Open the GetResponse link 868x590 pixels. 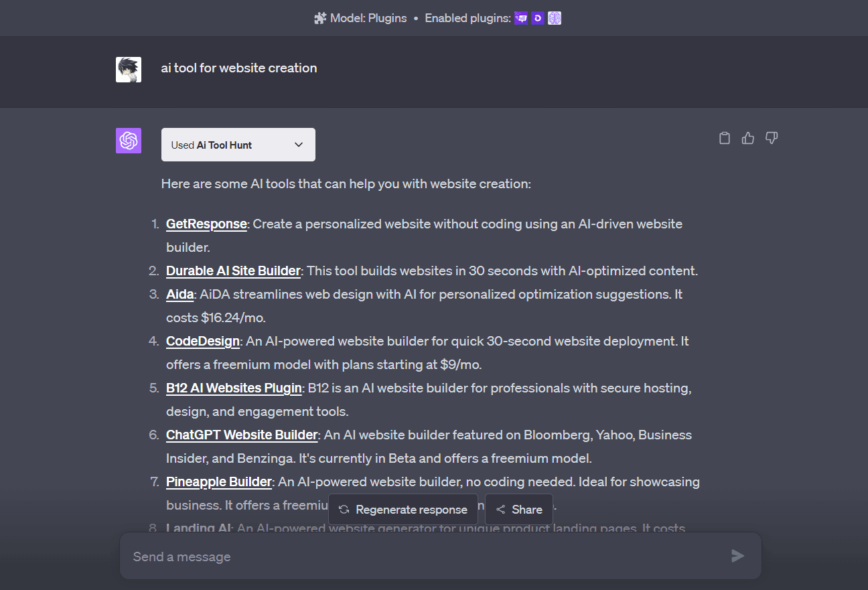206,224
